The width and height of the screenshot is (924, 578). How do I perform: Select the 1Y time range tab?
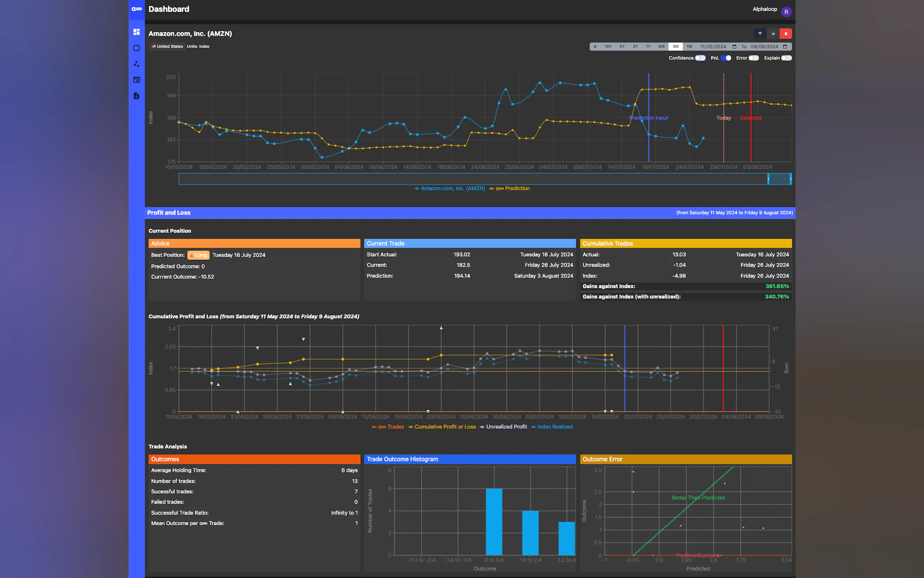pyautogui.click(x=648, y=47)
